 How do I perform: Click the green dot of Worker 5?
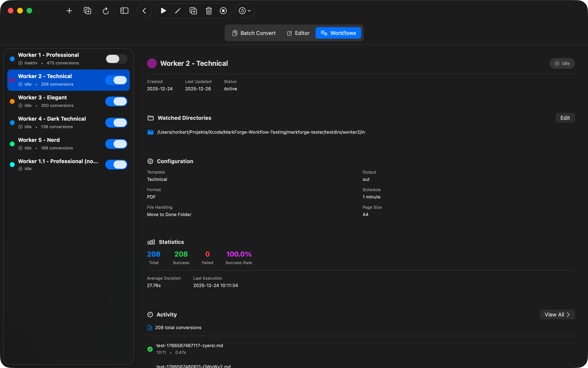click(12, 144)
